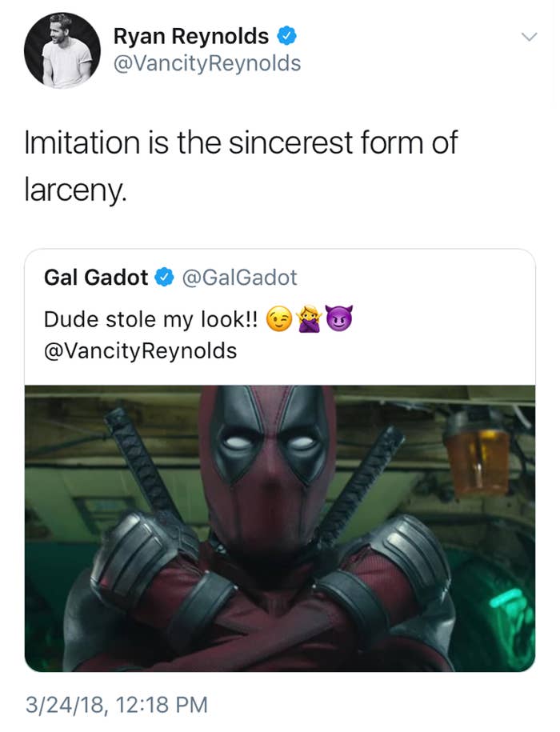Click the verified badge beside Gal Gadot

coord(165,278)
